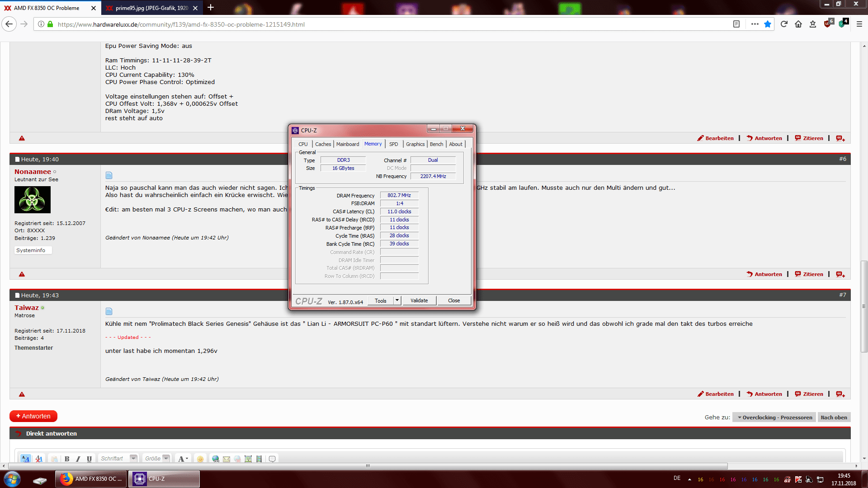This screenshot has width=868, height=488.
Task: Toggle underline formatting in reply editor
Action: point(89,459)
